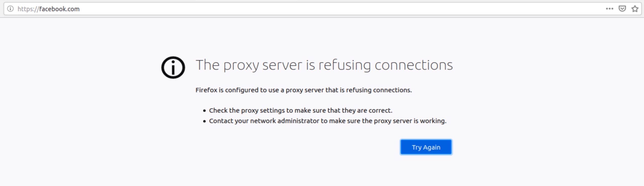
Task: Click the padlock-style Pocket pocket icon
Action: click(622, 9)
